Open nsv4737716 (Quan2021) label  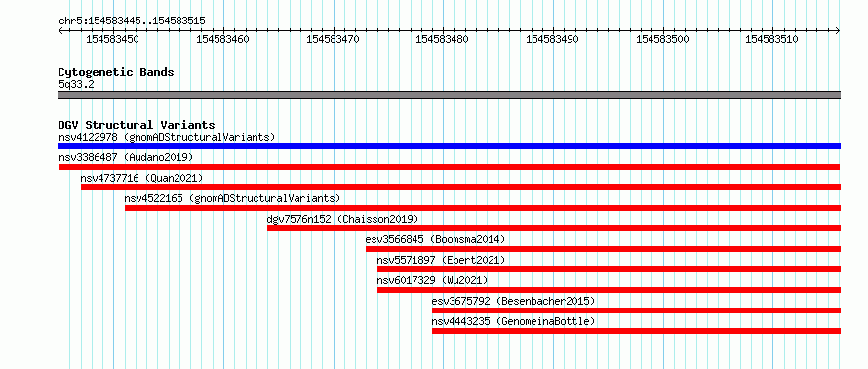pos(141,178)
